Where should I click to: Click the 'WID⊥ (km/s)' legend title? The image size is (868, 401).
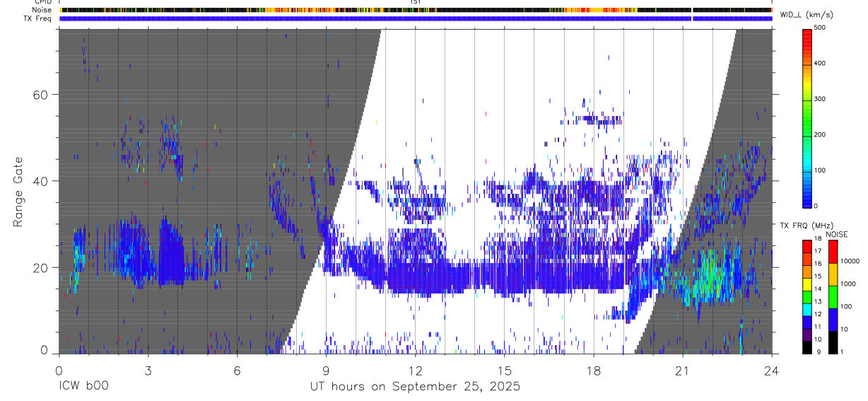[x=809, y=14]
